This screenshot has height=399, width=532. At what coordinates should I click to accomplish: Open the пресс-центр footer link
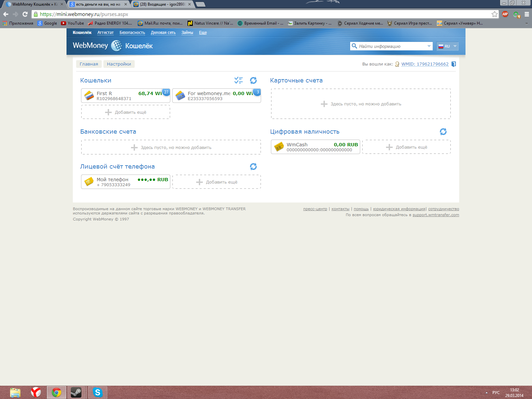pos(315,209)
